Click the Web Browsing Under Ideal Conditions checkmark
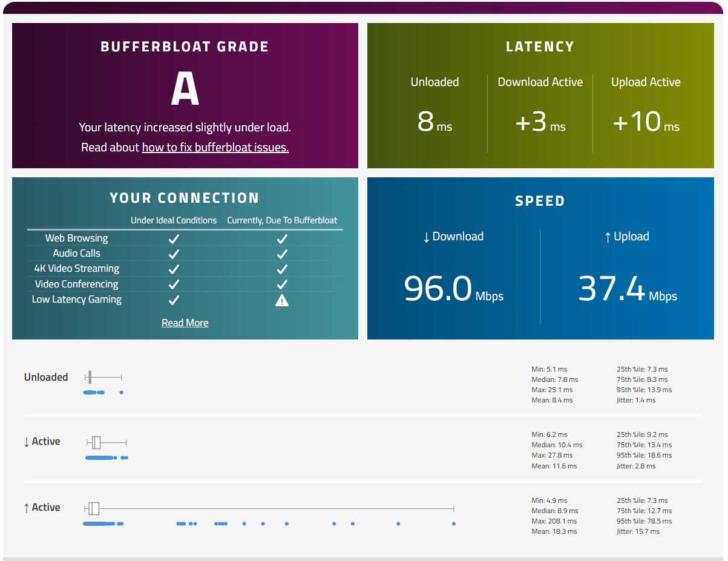This screenshot has width=728, height=561. coord(174,238)
